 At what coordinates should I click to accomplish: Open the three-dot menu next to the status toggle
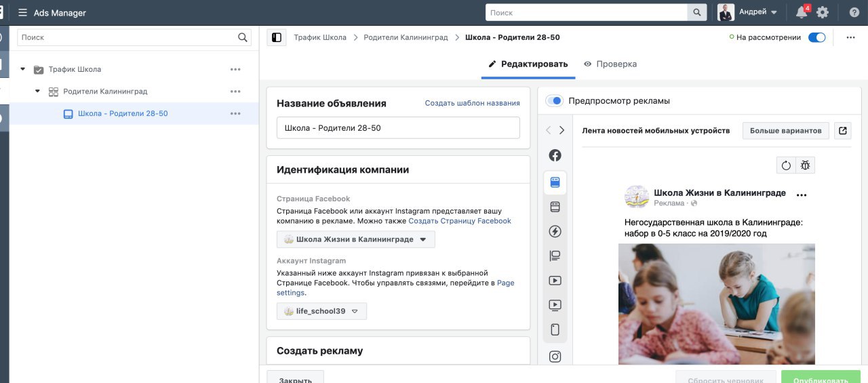click(x=850, y=38)
